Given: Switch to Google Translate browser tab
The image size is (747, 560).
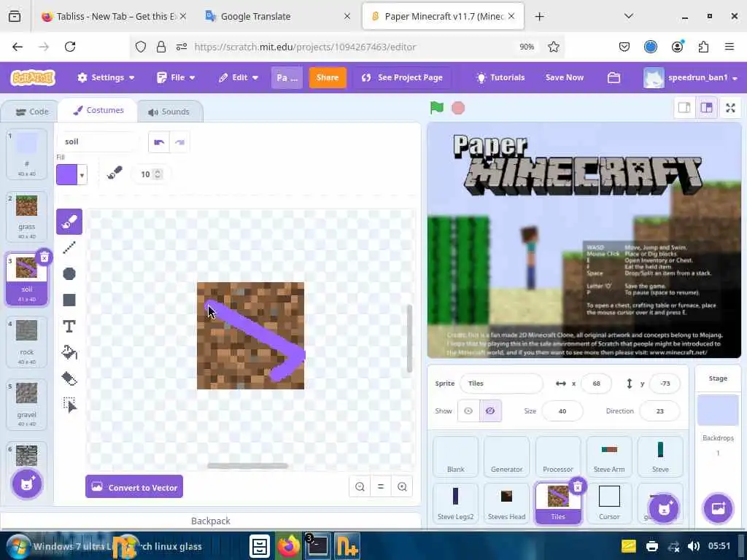Looking at the screenshot, I should click(278, 16).
